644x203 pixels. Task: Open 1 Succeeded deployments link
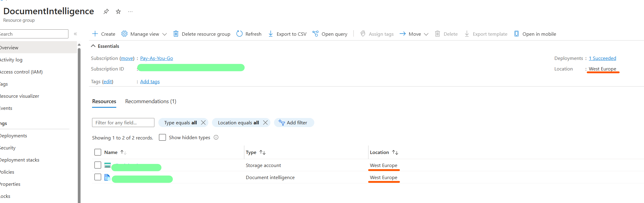[x=603, y=58]
